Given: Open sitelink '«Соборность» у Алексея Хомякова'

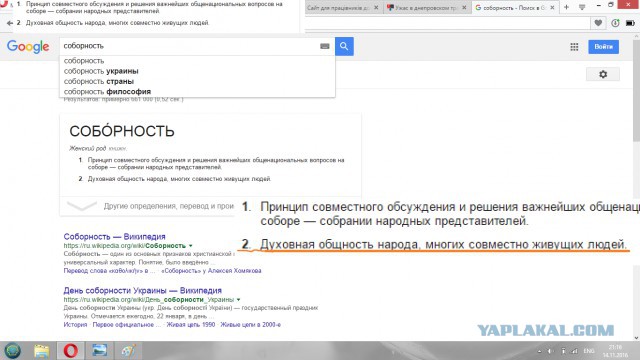Looking at the screenshot, I should click(x=211, y=271).
